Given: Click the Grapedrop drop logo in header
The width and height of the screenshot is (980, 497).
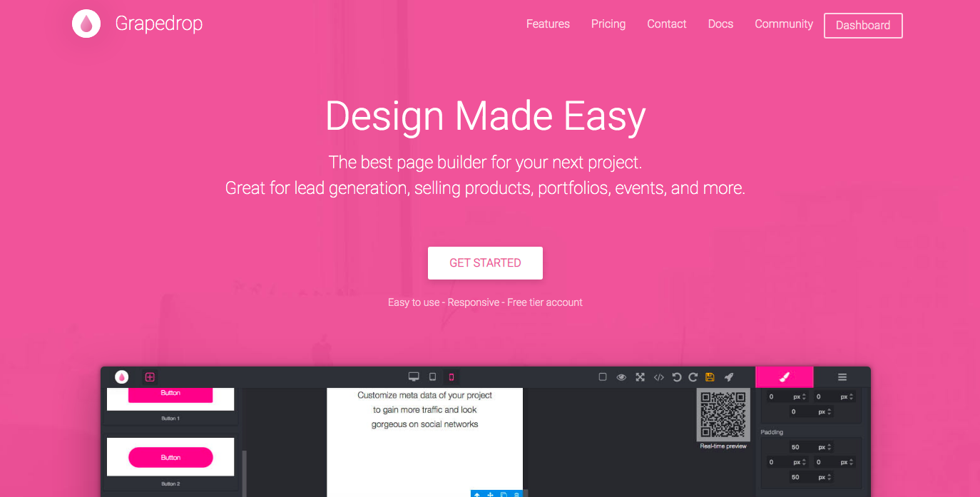Looking at the screenshot, I should click(86, 24).
